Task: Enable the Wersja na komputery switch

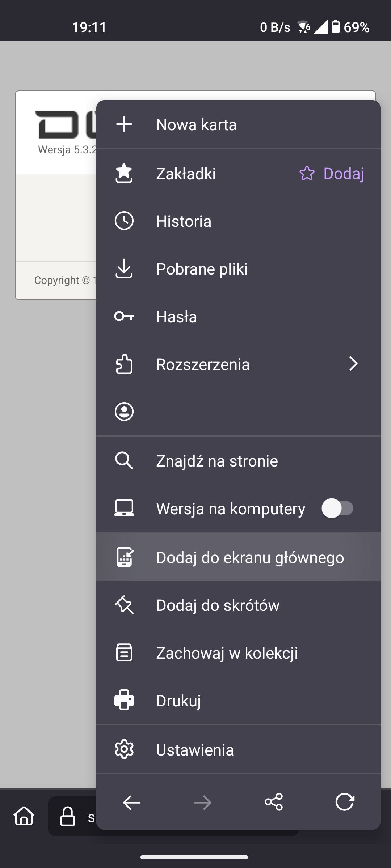Action: click(337, 509)
